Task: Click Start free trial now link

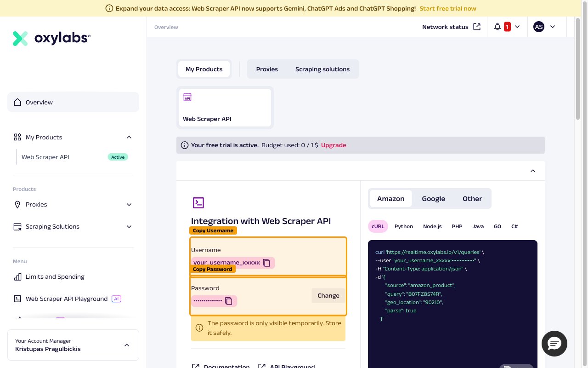Action: tap(448, 8)
